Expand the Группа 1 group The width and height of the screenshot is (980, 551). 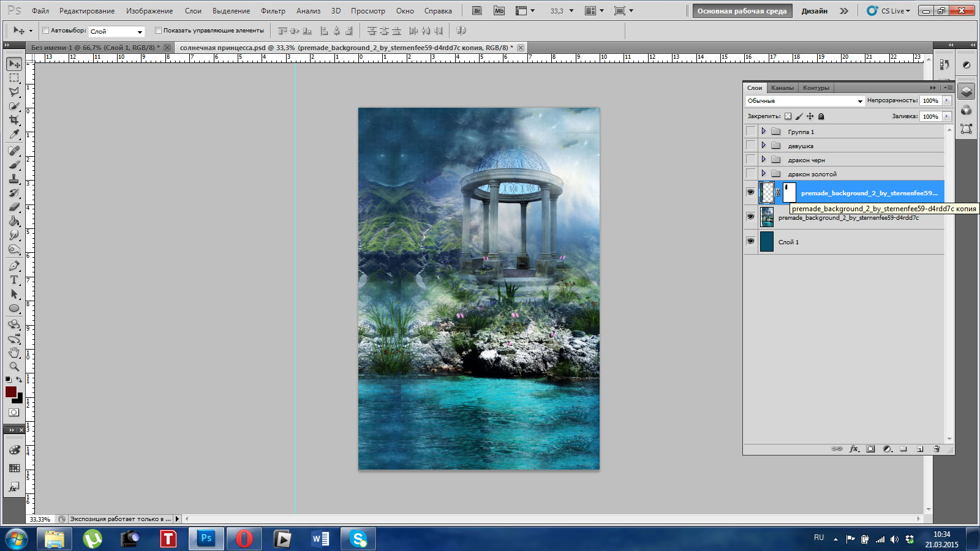point(763,131)
